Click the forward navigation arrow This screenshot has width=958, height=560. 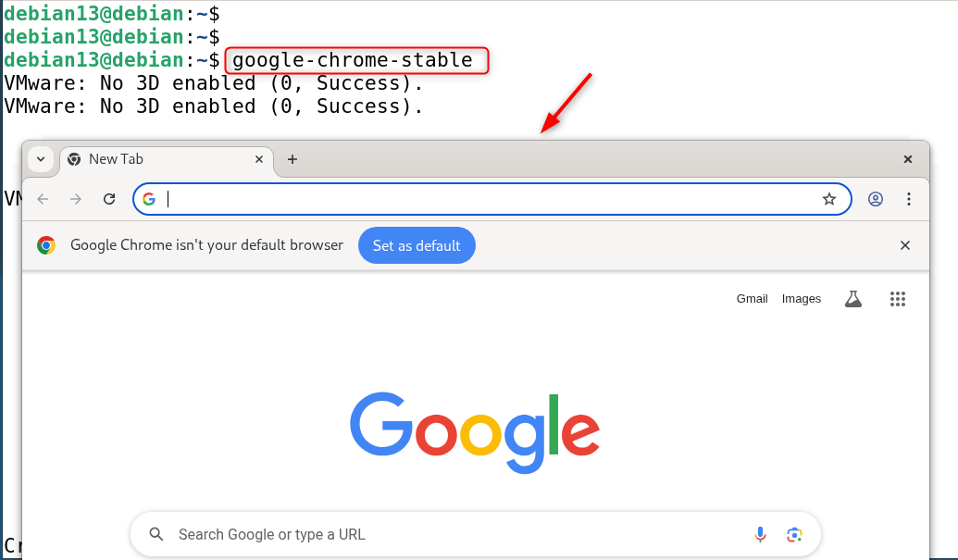click(x=76, y=199)
